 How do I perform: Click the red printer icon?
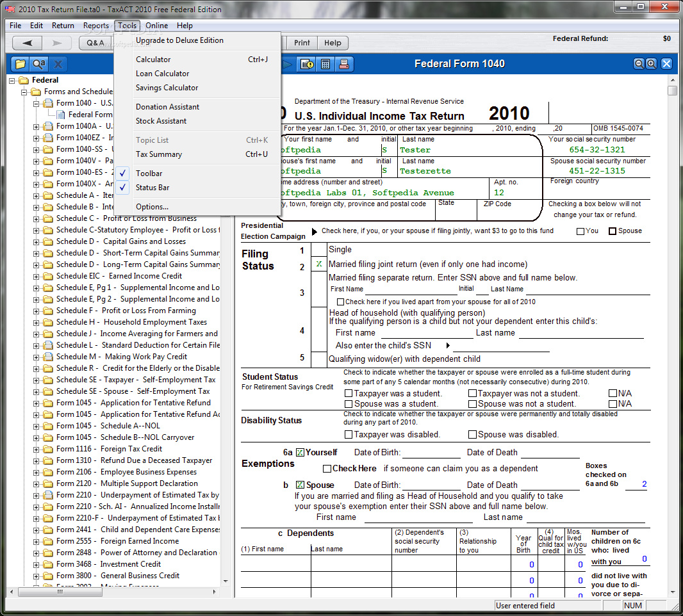344,65
